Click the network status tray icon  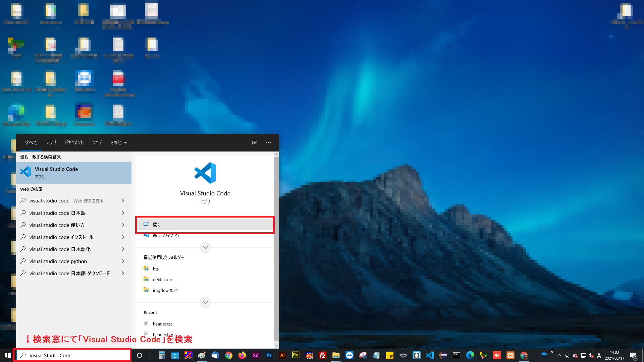(x=583, y=355)
